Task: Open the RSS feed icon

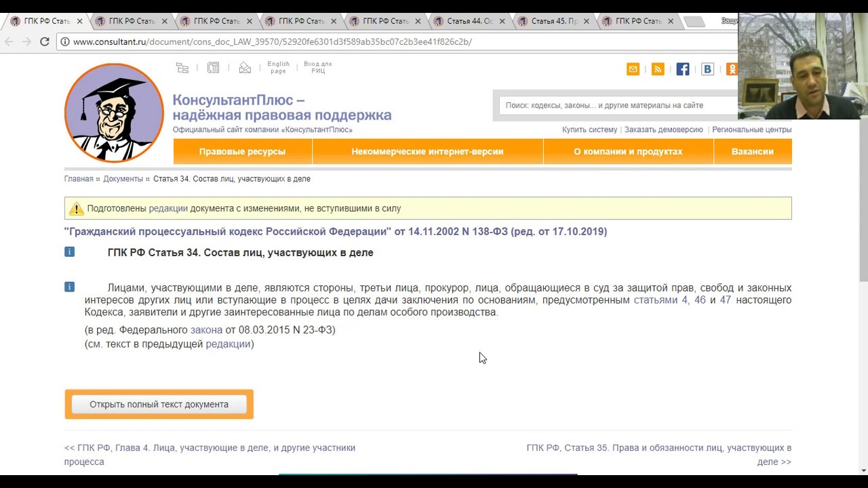Action: click(x=658, y=69)
